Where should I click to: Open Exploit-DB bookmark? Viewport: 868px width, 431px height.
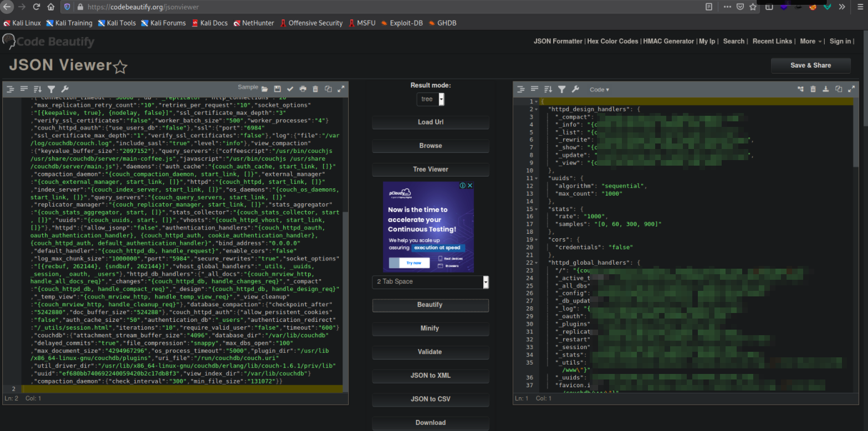coord(402,23)
